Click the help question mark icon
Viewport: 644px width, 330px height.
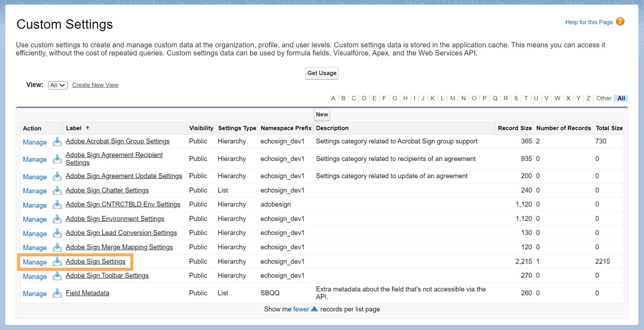point(620,21)
